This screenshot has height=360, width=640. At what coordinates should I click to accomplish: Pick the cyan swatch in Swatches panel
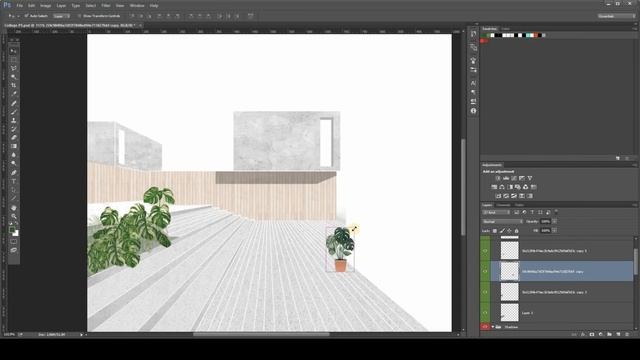[529, 36]
